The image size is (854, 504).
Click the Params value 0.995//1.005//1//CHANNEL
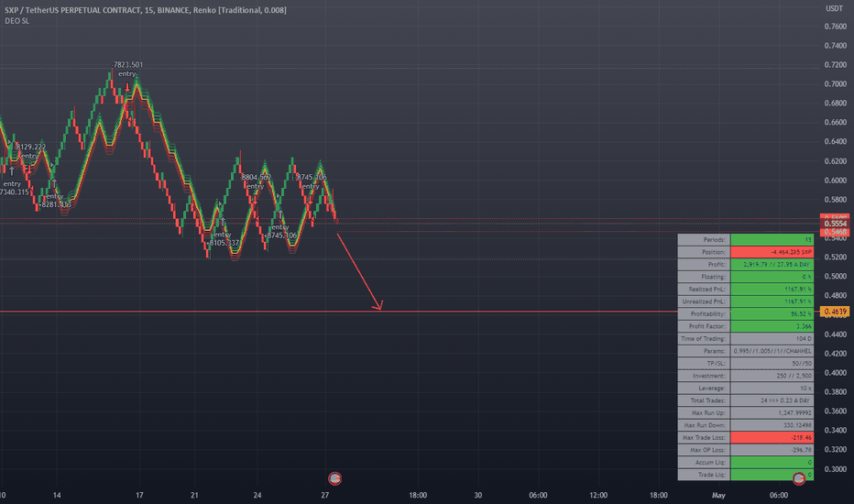(x=772, y=351)
